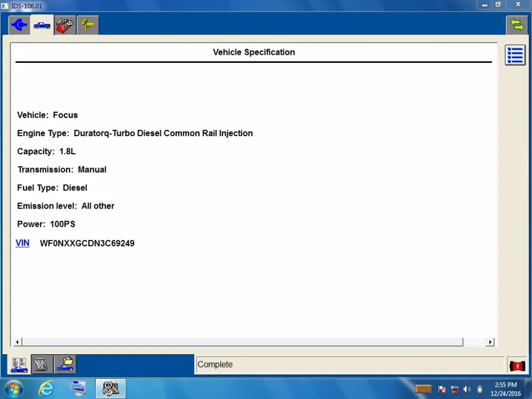Launch the IDS application from the taskbar

point(110,388)
